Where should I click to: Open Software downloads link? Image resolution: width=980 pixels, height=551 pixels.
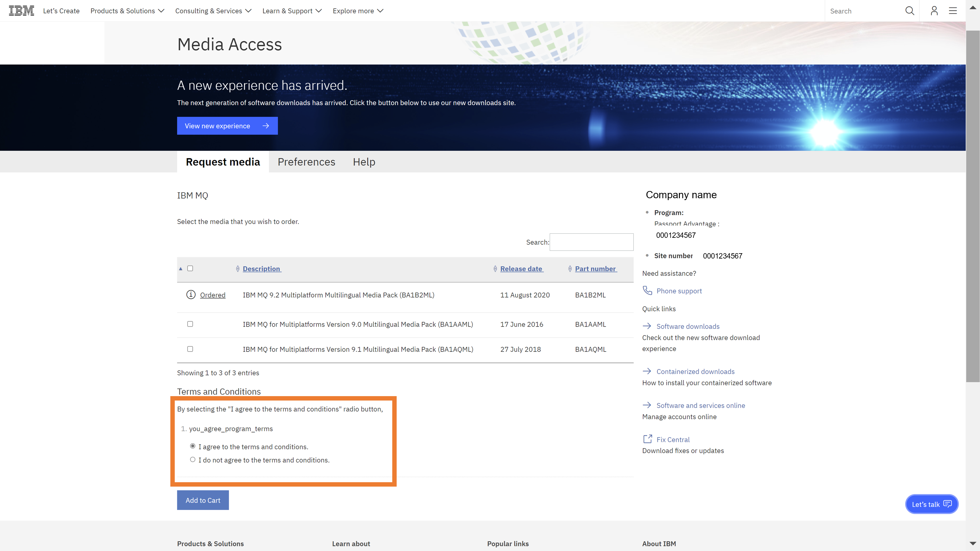click(x=688, y=326)
